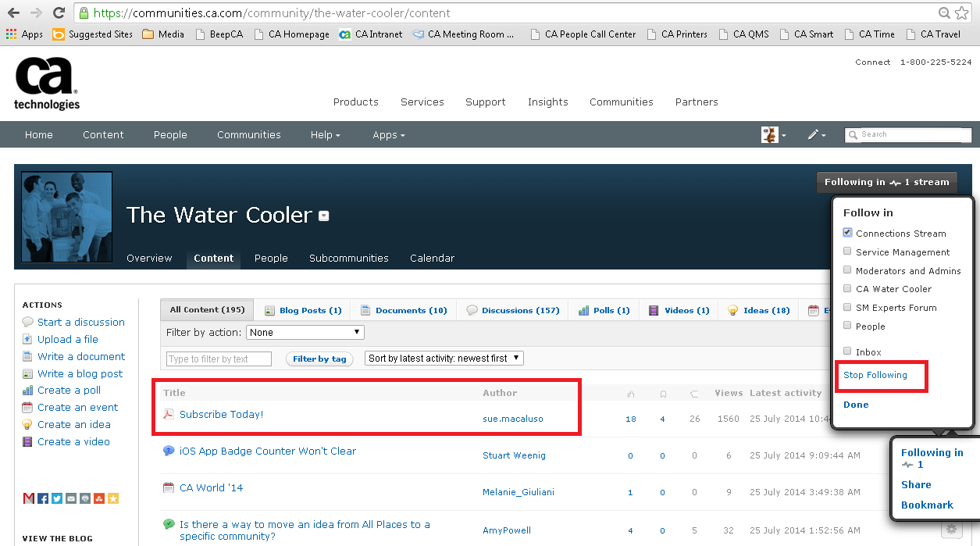Click the gray email envelope icon
980x546 pixels.
tap(71, 498)
